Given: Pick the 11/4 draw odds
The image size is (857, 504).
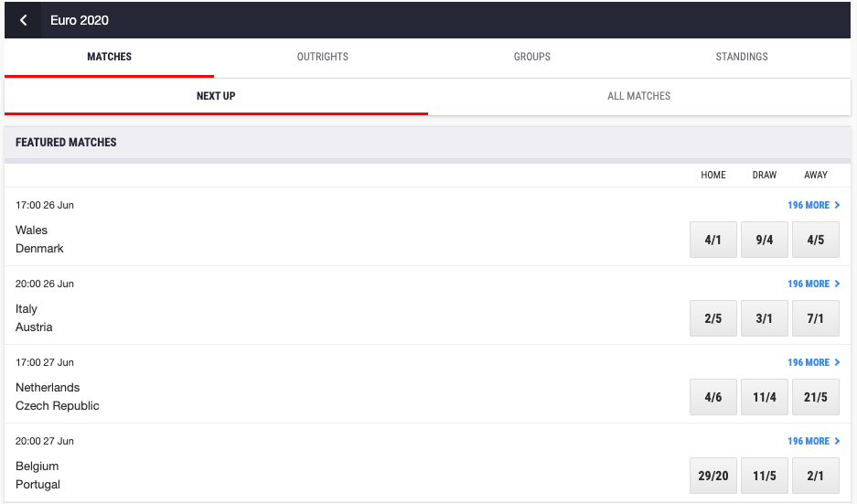Looking at the screenshot, I should coord(764,397).
